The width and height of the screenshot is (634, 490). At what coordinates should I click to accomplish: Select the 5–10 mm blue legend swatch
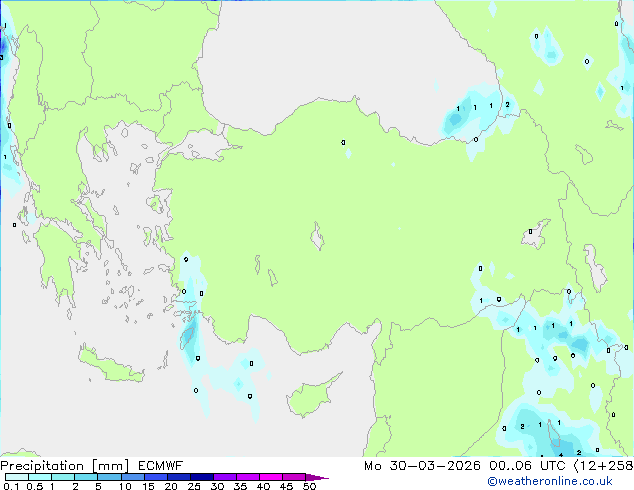pos(109,477)
